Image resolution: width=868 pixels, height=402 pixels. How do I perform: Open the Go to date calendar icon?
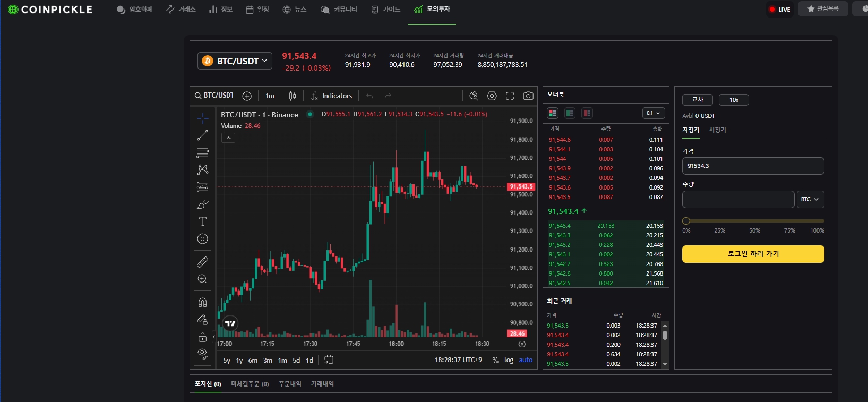329,360
